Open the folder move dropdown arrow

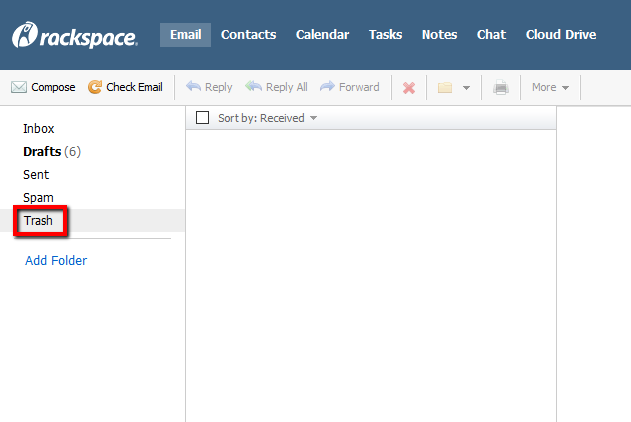(466, 88)
